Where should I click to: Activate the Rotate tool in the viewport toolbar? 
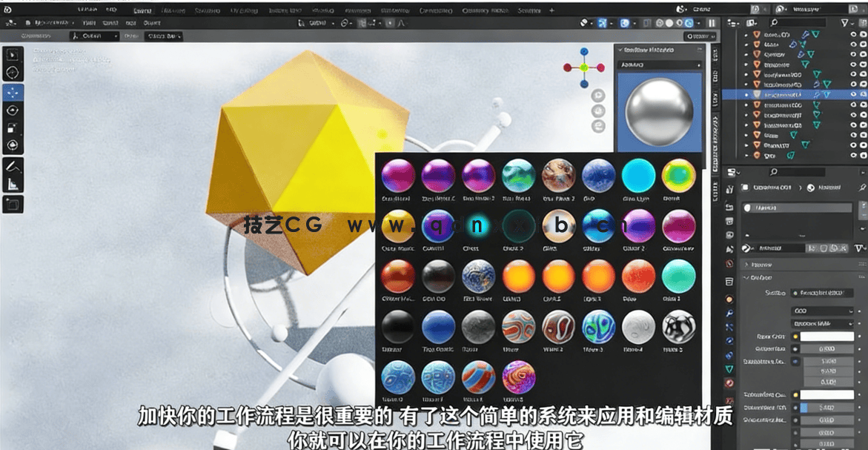click(13, 110)
